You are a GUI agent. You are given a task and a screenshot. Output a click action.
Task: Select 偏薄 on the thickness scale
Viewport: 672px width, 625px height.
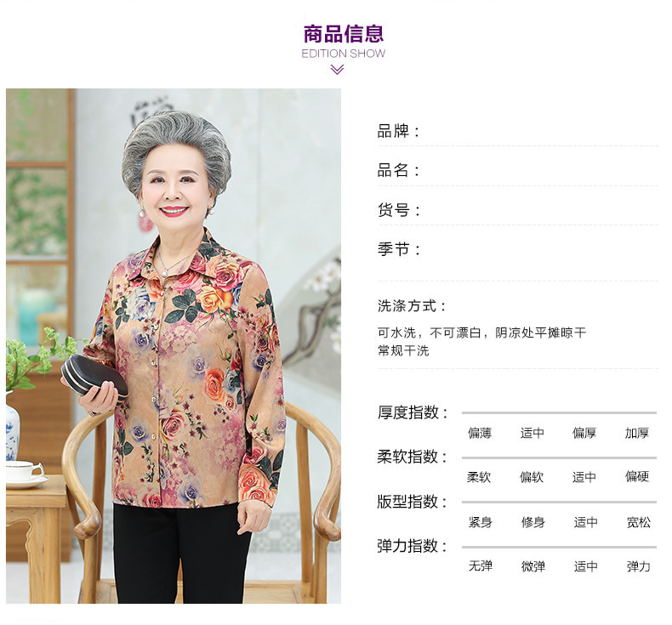pyautogui.click(x=480, y=433)
